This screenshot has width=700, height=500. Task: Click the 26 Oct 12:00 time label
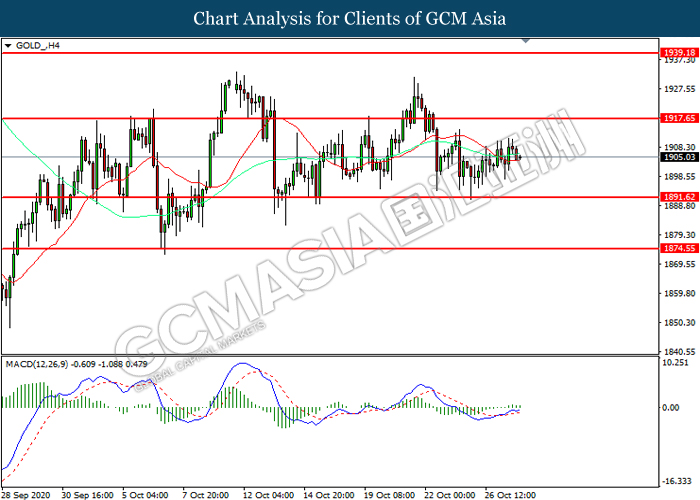tap(510, 495)
